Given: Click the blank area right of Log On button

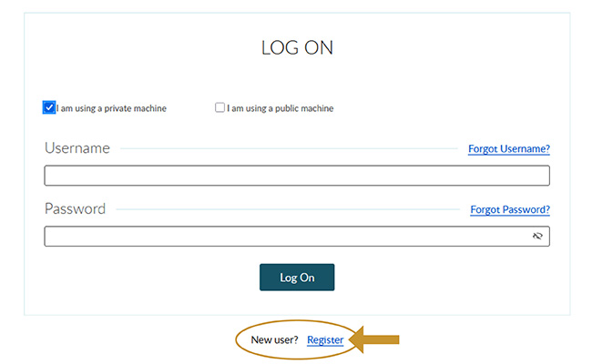Looking at the screenshot, I should (437, 278).
